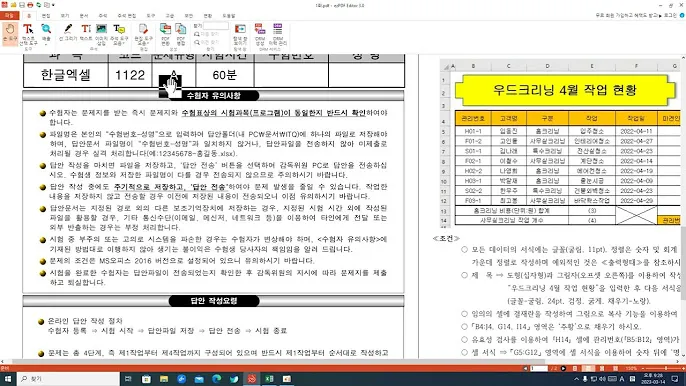The height and width of the screenshot is (386, 686).
Task: Expand the quick access toolbar customize arrow
Action: coord(53,5)
